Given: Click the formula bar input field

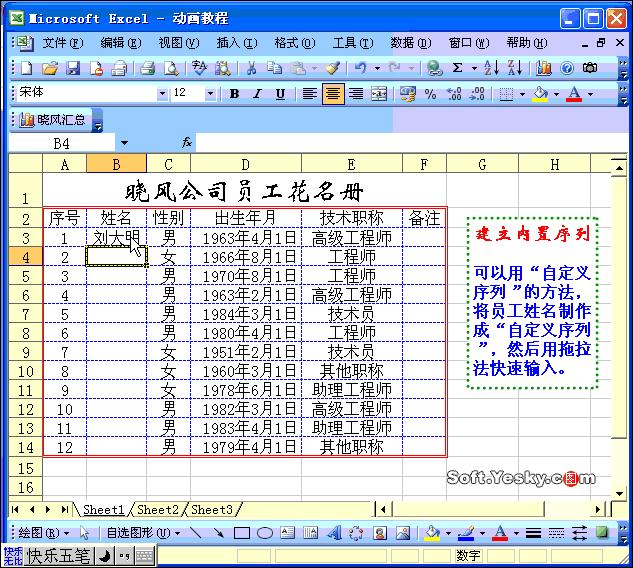Looking at the screenshot, I should click(x=413, y=143).
